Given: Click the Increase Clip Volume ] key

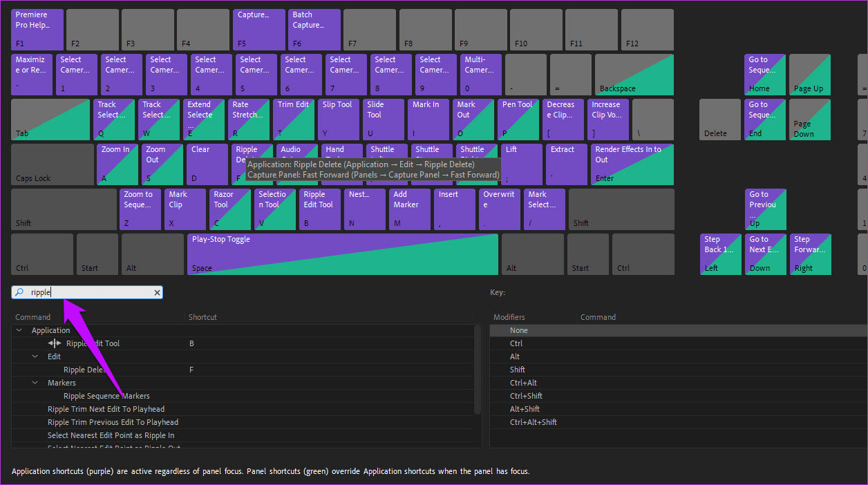Looking at the screenshot, I should point(608,120).
